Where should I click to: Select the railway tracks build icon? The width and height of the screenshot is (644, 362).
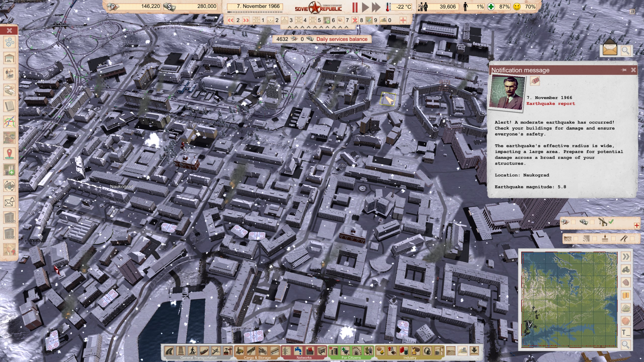click(x=181, y=351)
